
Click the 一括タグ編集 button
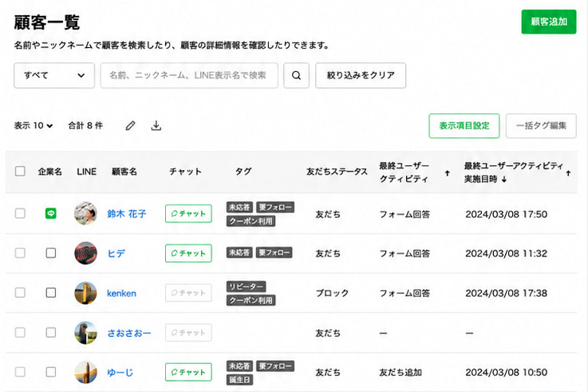pos(541,125)
